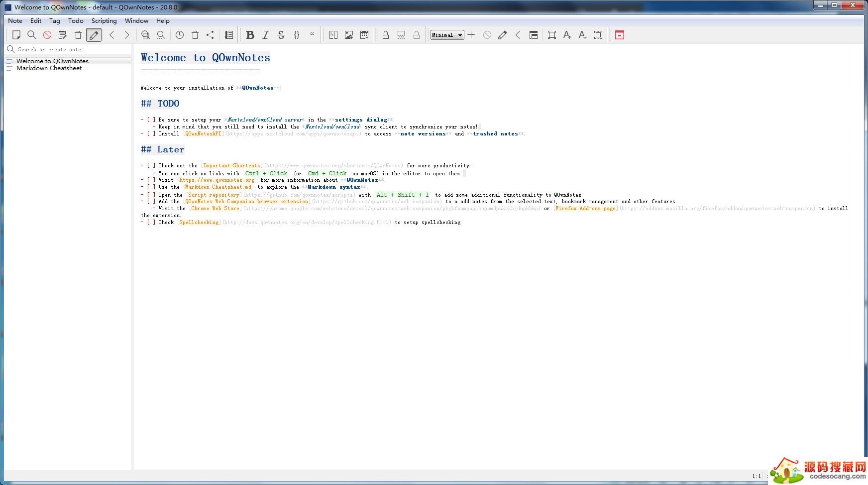Click the checkbox brackets before Install QOwnNotesAPI
This screenshot has width=868, height=485.
click(151, 133)
